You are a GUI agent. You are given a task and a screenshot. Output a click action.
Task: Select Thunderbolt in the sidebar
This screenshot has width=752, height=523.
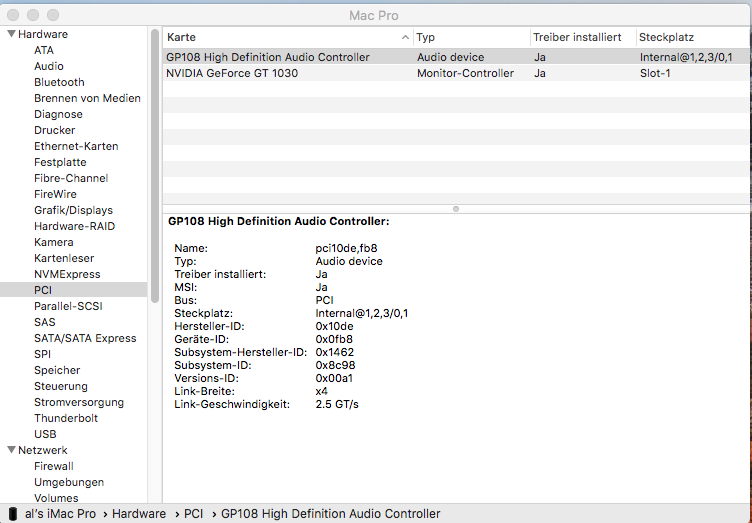point(66,418)
